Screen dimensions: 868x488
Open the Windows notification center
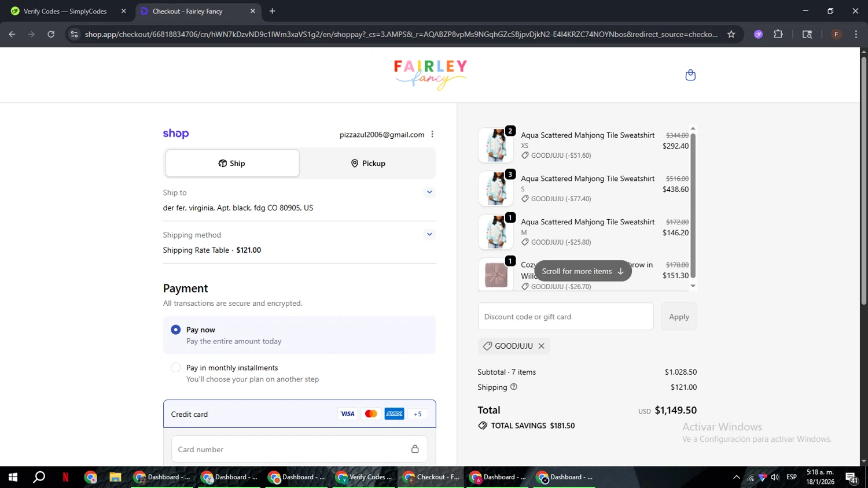(852, 477)
